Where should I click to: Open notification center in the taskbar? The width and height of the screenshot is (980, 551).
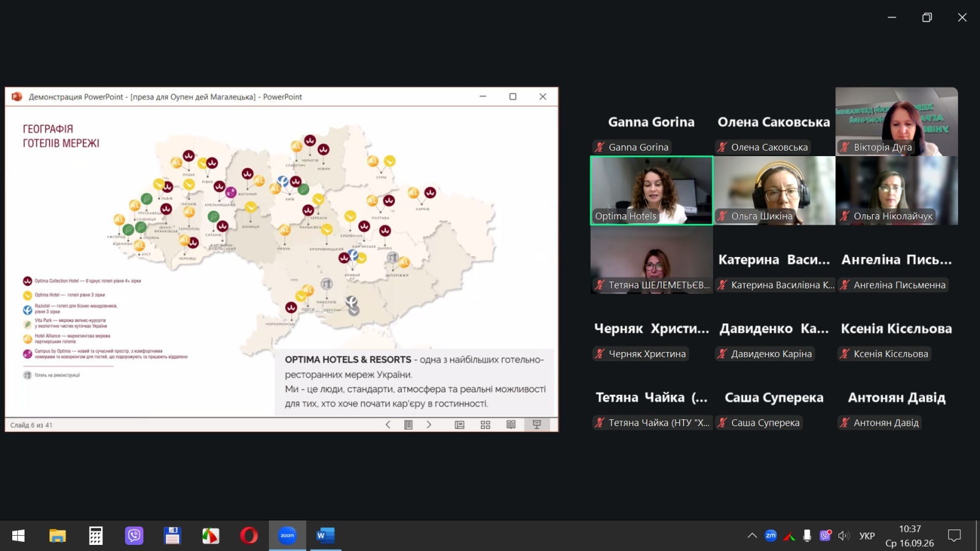pos(954,536)
